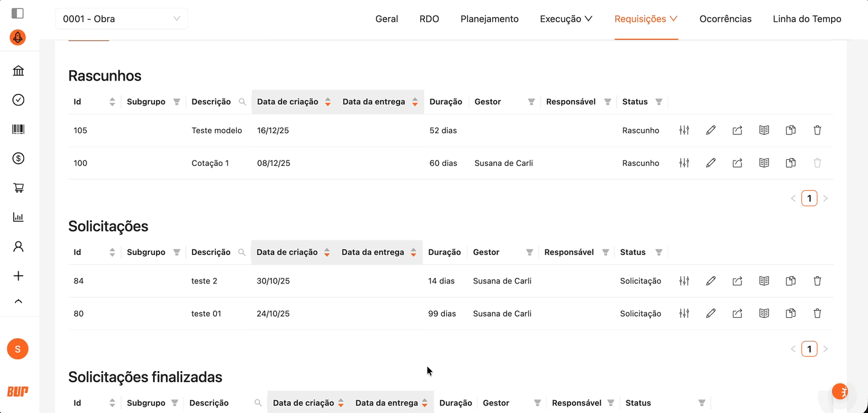Toggle the left sidebar panel icon
868x413 pixels.
click(x=18, y=13)
